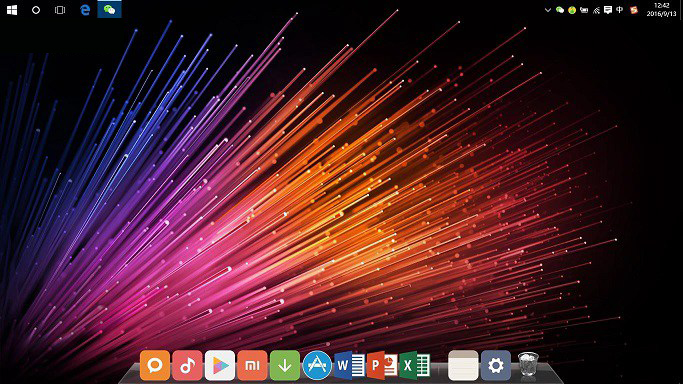Open Microsoft PowerPoint from the dock
This screenshot has height=384, width=683.
pos(382,365)
